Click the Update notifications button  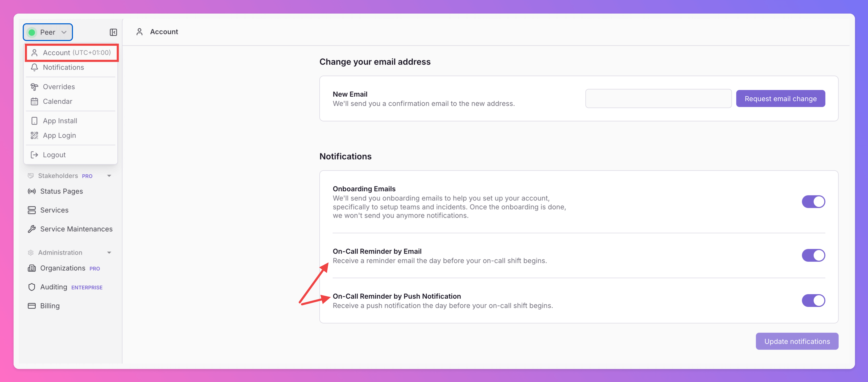click(x=797, y=341)
